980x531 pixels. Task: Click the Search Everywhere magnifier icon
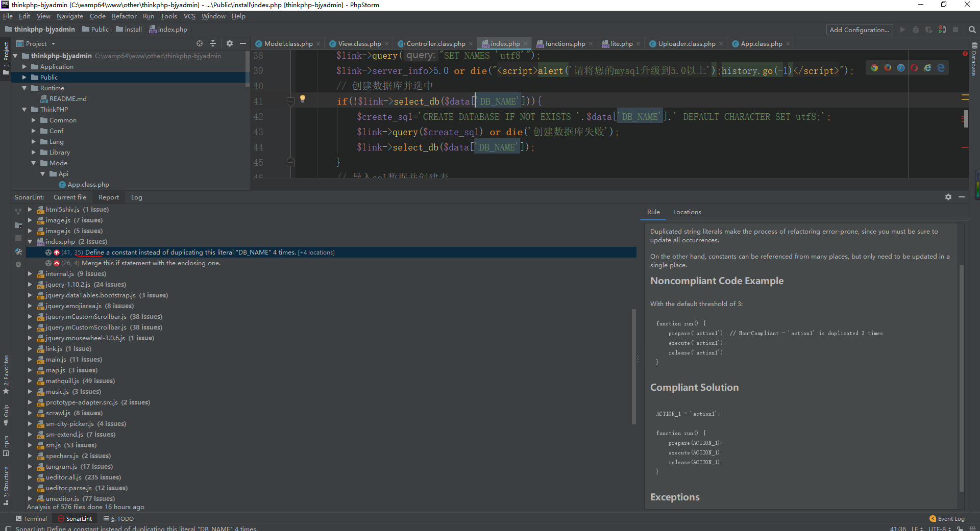(x=972, y=30)
